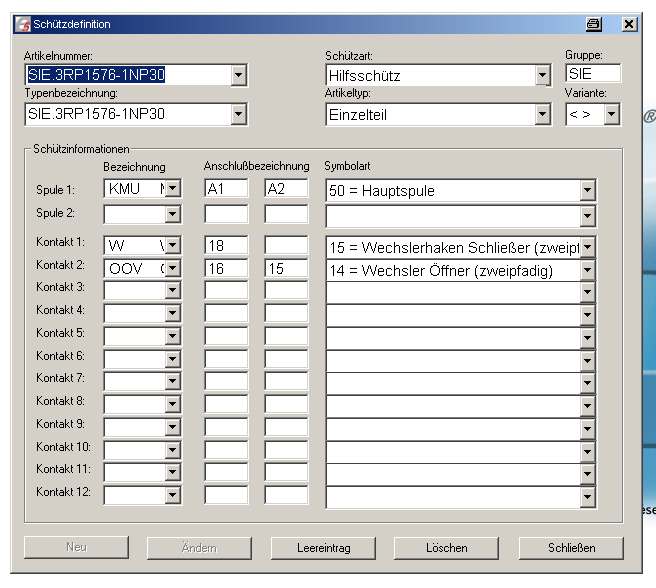
Task: Open Kontakt 7 Bezeichnung dropdown
Action: pos(173,381)
